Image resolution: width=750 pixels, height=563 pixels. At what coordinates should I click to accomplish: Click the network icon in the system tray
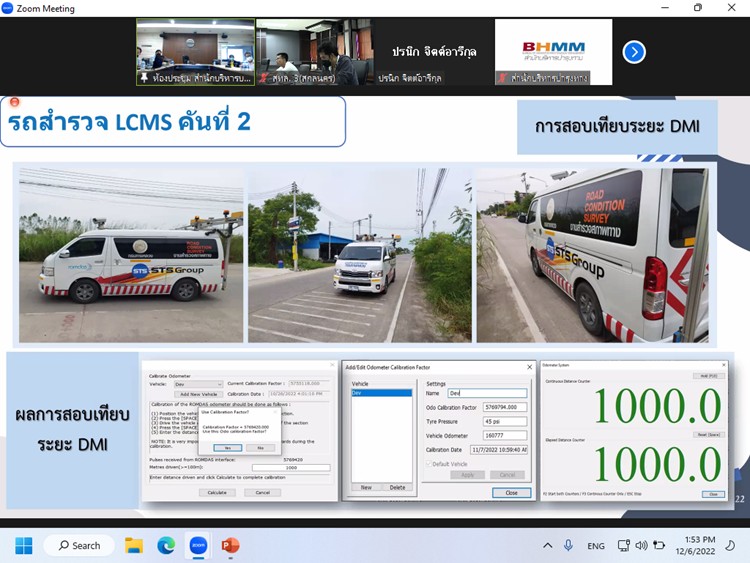coord(623,545)
